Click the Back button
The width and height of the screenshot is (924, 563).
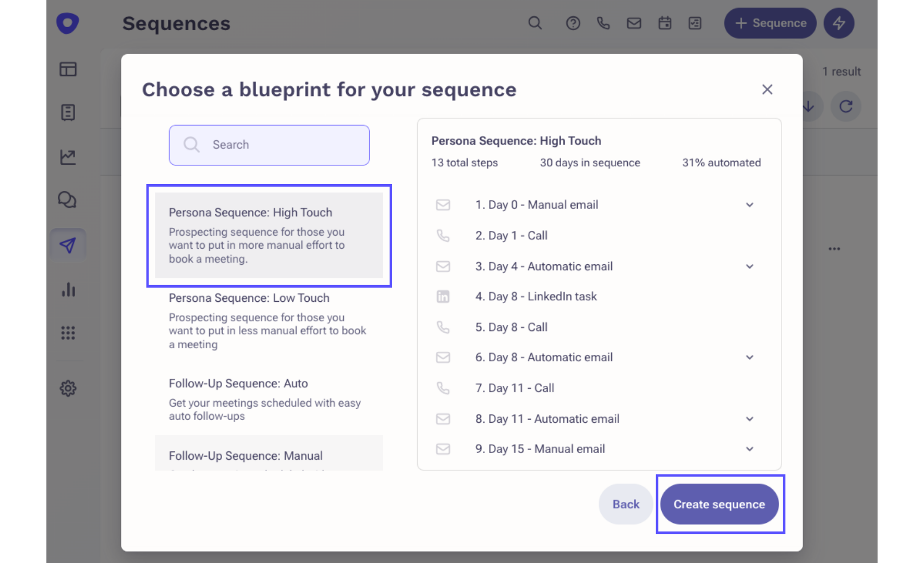click(626, 504)
